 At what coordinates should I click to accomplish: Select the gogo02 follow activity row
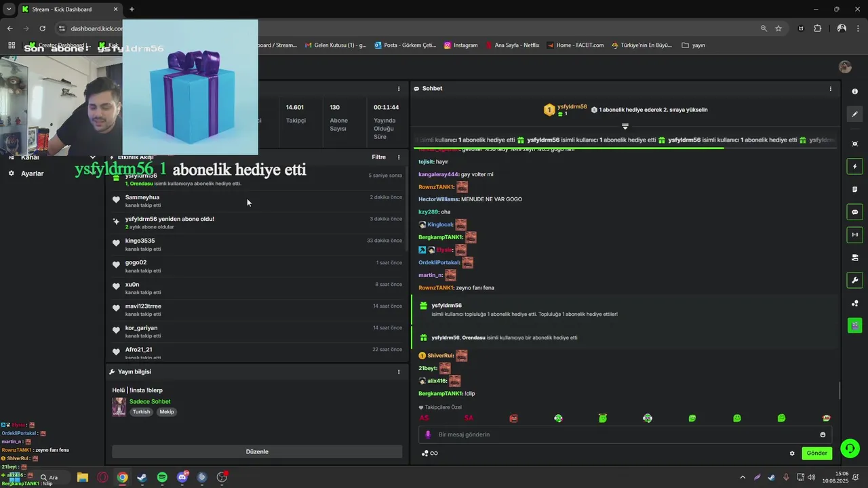(x=257, y=266)
